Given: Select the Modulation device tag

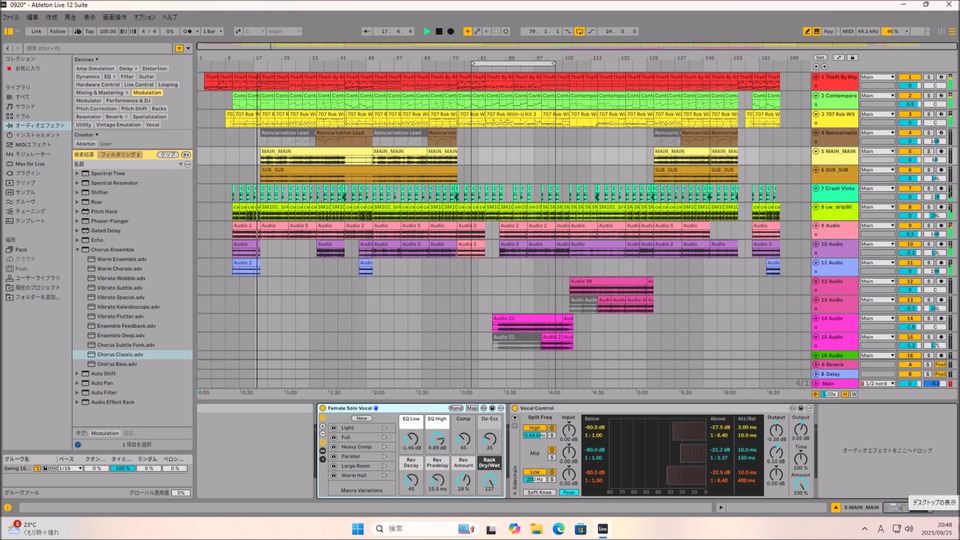Looking at the screenshot, I should point(148,92).
